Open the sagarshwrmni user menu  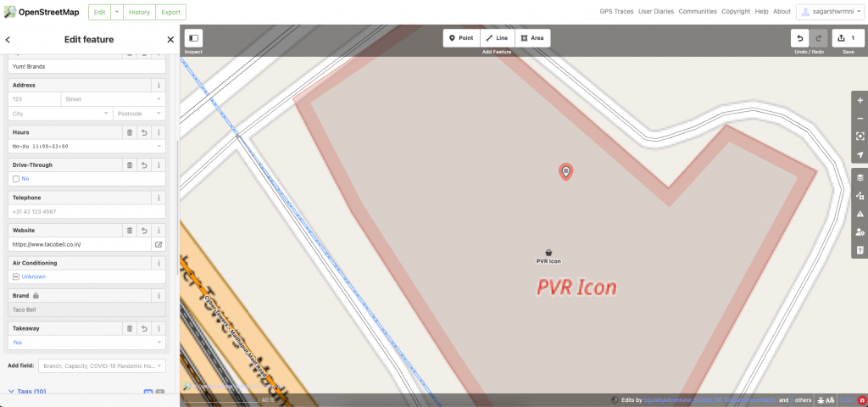(x=829, y=12)
